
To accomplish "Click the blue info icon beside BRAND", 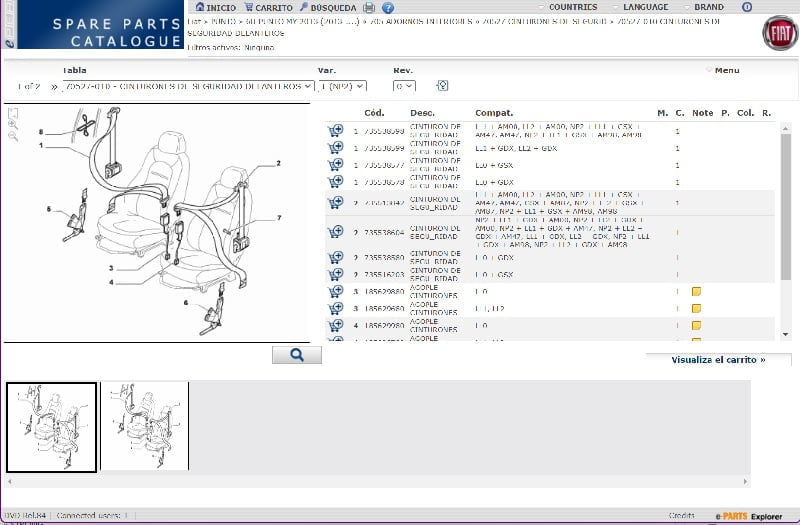I will 747,7.
